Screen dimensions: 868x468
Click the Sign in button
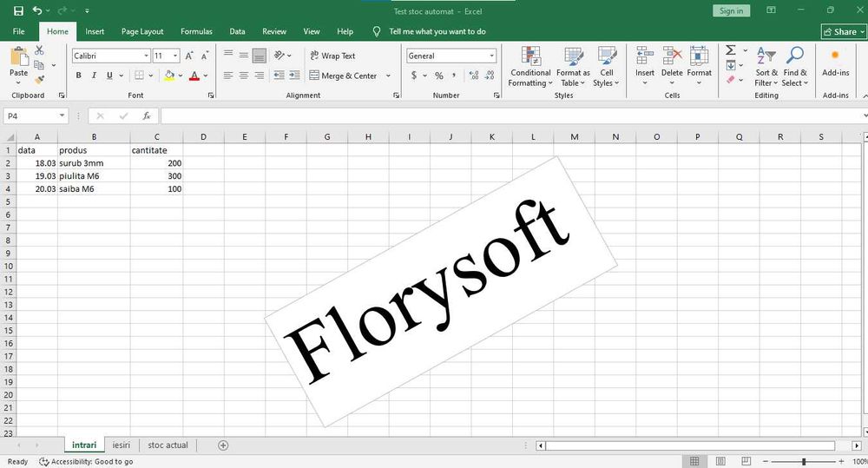click(731, 11)
